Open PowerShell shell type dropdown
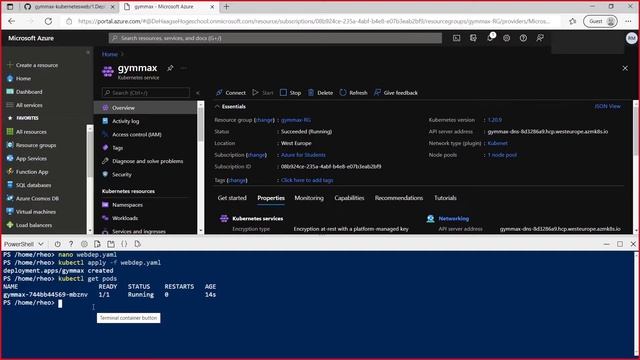The image size is (640, 360). 24,244
